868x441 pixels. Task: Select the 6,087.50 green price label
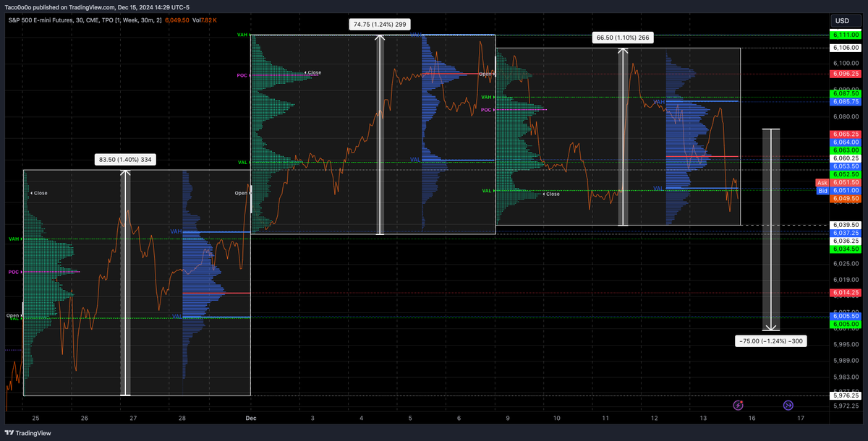pos(846,93)
